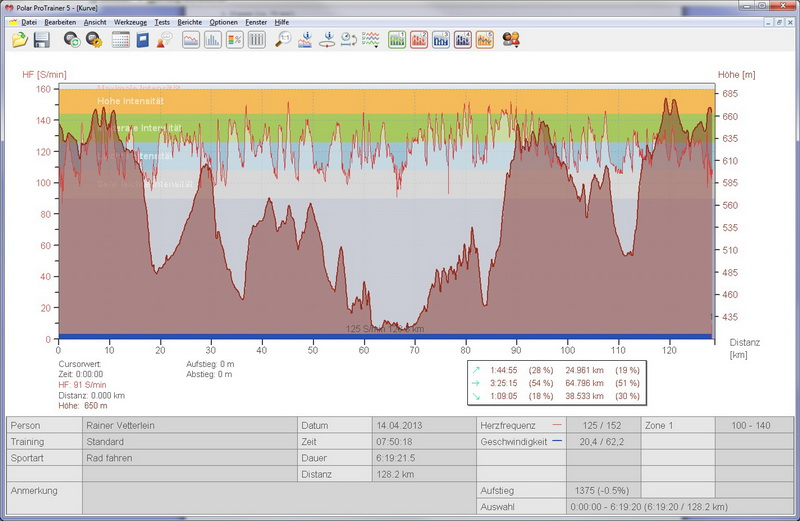Click the green numbered chart 1 icon
Image resolution: width=800 pixels, height=521 pixels.
click(396, 40)
